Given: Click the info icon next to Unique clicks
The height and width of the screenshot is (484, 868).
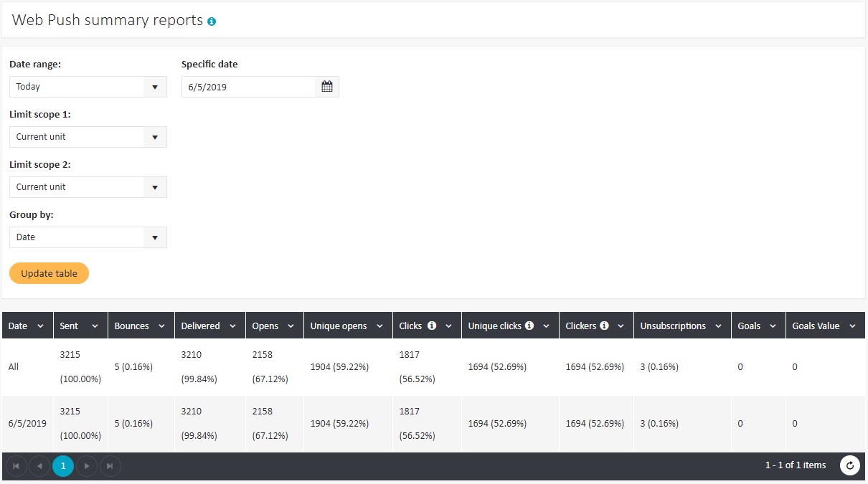Looking at the screenshot, I should pyautogui.click(x=529, y=326).
